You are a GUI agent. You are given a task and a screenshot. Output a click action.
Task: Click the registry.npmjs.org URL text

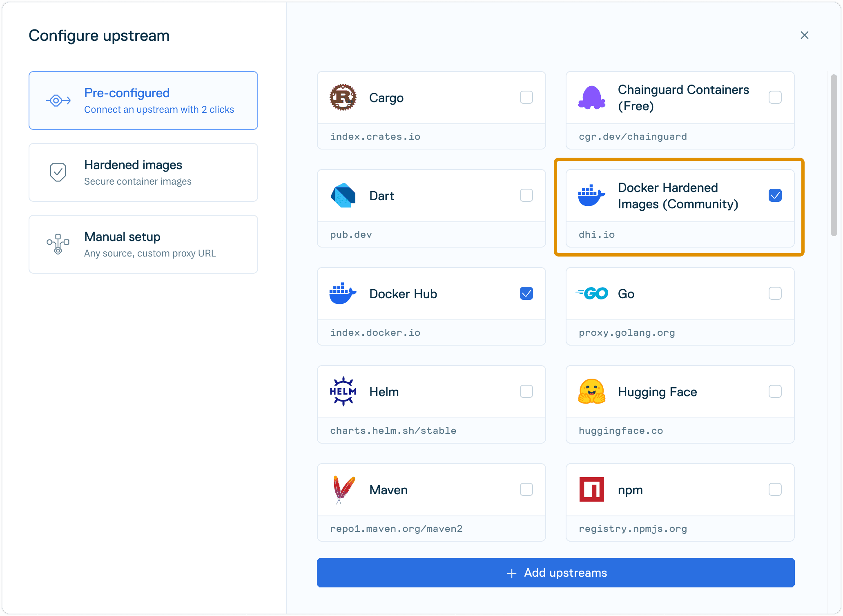633,529
